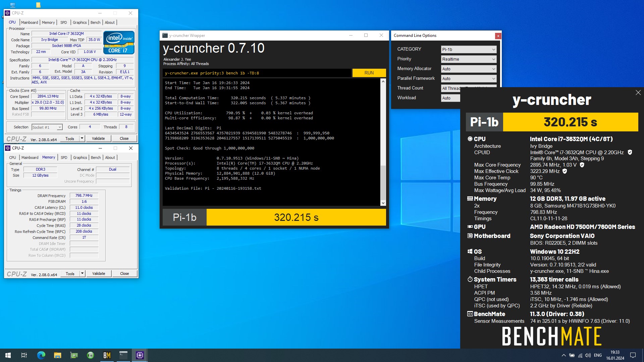Open About tab in bottom CPU-Z
This screenshot has height=362, width=644.
pyautogui.click(x=110, y=158)
